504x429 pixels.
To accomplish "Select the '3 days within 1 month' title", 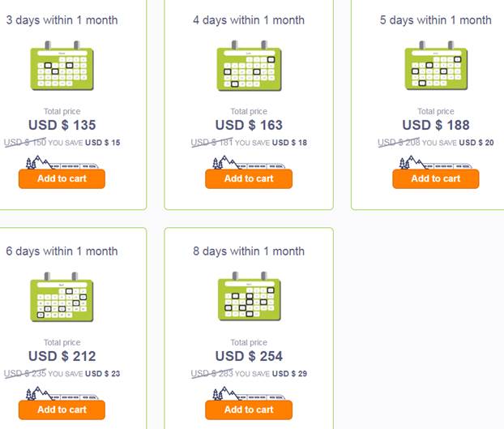I will (62, 20).
